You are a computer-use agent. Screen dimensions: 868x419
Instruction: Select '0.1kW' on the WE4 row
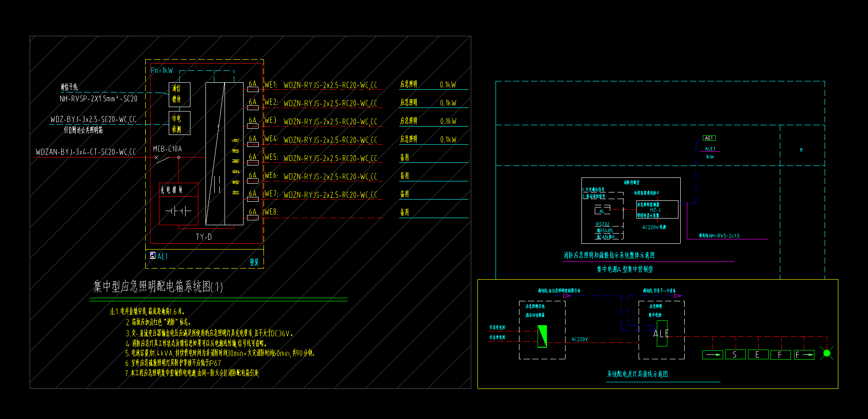pos(448,140)
